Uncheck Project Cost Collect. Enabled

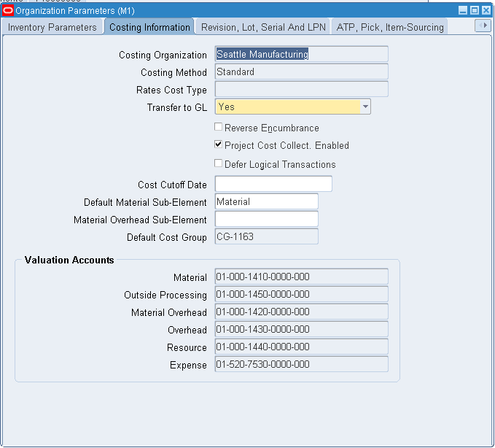tap(218, 144)
